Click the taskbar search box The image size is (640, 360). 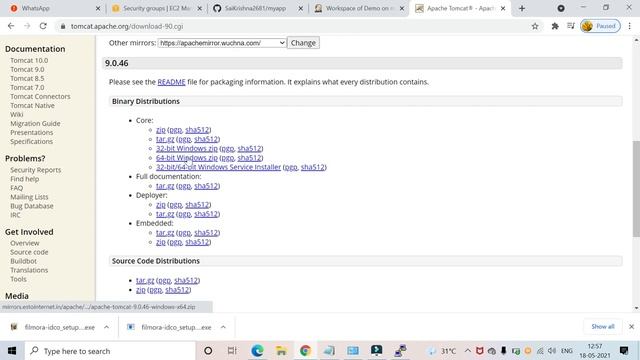point(111,351)
